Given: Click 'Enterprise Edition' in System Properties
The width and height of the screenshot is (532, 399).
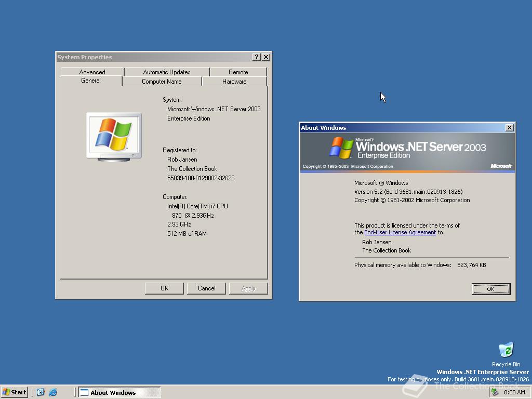Looking at the screenshot, I should click(189, 118).
